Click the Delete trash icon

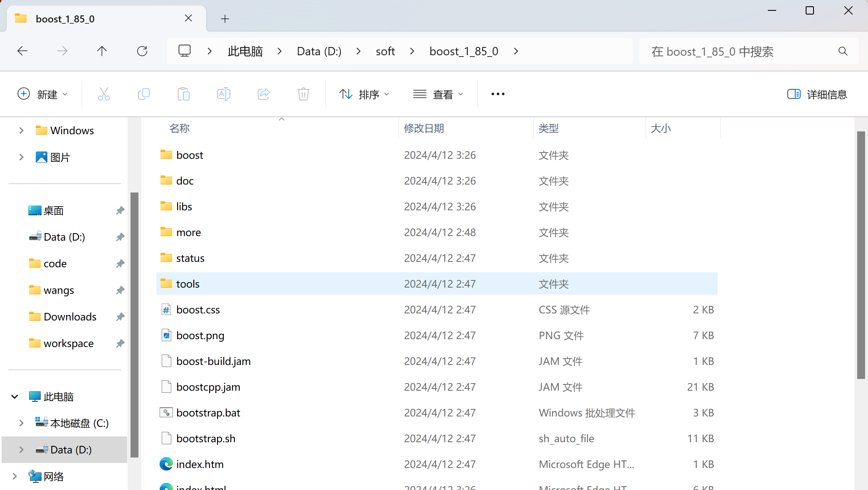point(303,94)
